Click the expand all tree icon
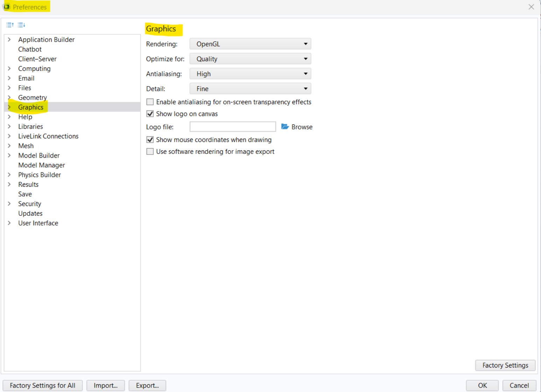 point(22,25)
